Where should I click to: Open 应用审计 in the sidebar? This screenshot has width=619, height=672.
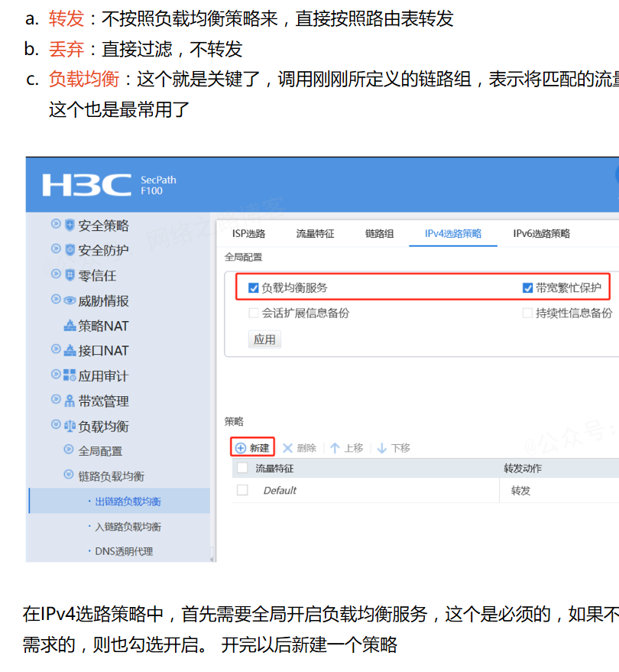[x=103, y=376]
